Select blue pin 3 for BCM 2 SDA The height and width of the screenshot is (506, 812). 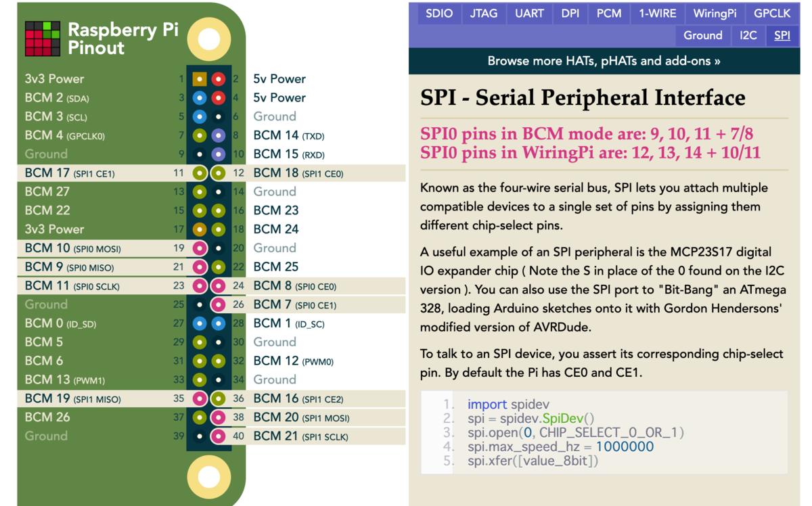click(200, 98)
